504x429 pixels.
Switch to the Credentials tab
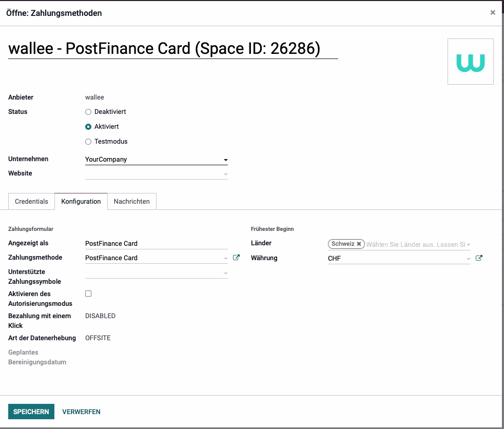(31, 202)
